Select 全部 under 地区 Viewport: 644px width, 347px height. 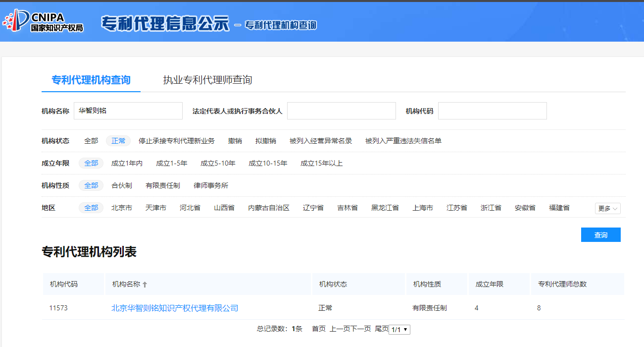click(x=91, y=208)
